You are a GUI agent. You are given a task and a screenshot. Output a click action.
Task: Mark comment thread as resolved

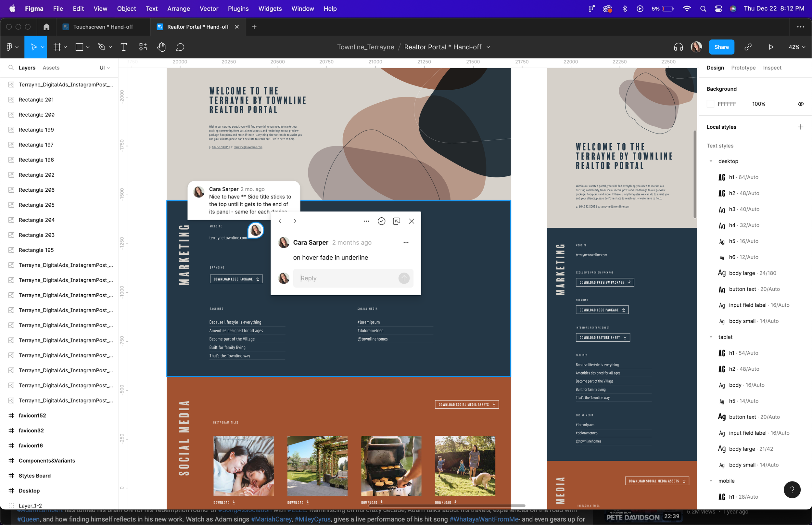tap(381, 221)
